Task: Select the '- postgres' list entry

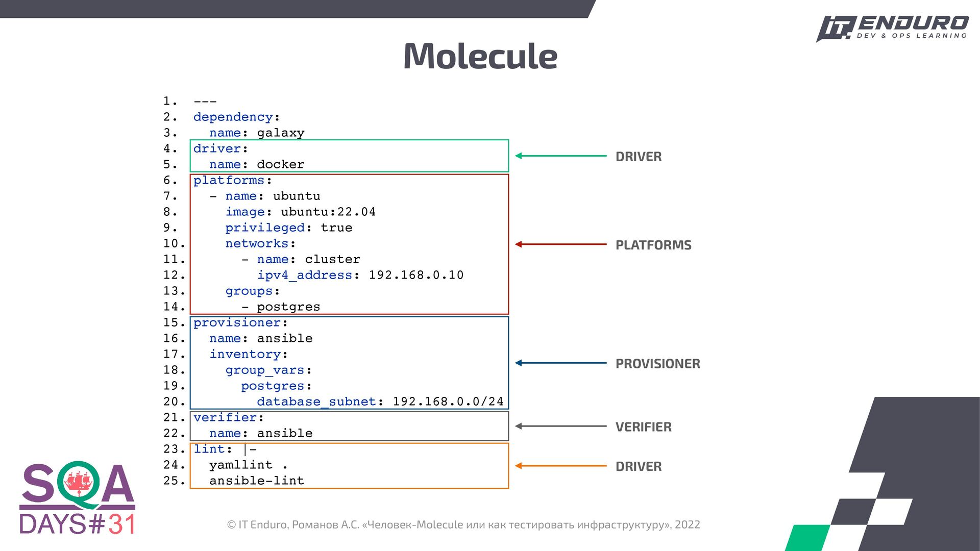Action: tap(281, 307)
